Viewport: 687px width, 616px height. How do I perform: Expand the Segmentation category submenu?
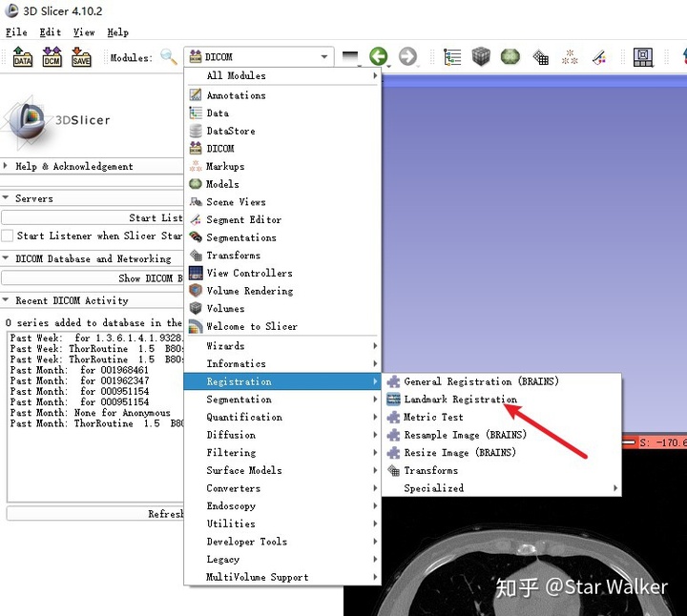282,400
